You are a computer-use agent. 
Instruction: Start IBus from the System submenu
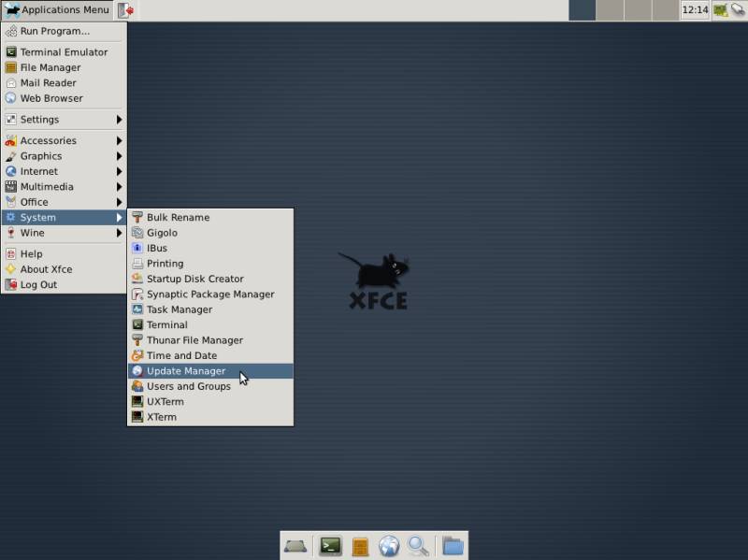click(x=210, y=248)
